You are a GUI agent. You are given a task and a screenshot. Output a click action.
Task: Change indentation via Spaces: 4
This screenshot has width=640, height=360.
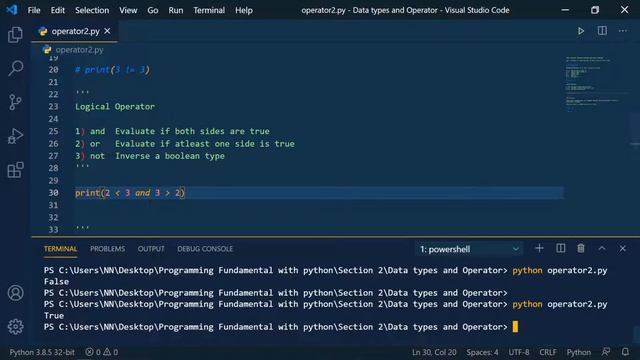pos(482,352)
